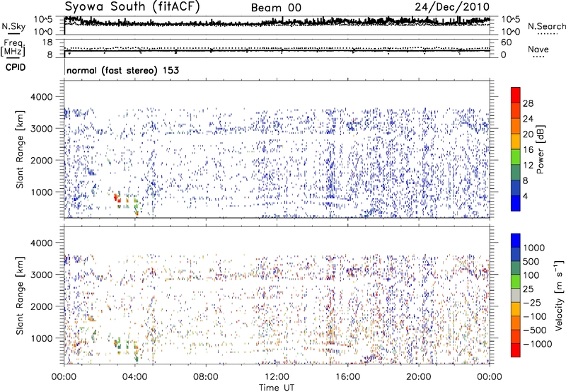
Task: Click the "16:00" time tick label
Action: [347, 377]
